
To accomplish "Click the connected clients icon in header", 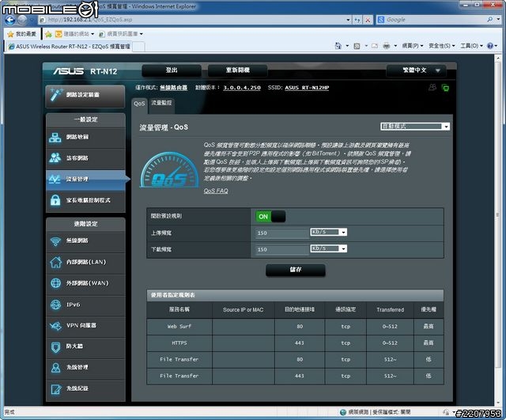I will pyautogui.click(x=432, y=88).
